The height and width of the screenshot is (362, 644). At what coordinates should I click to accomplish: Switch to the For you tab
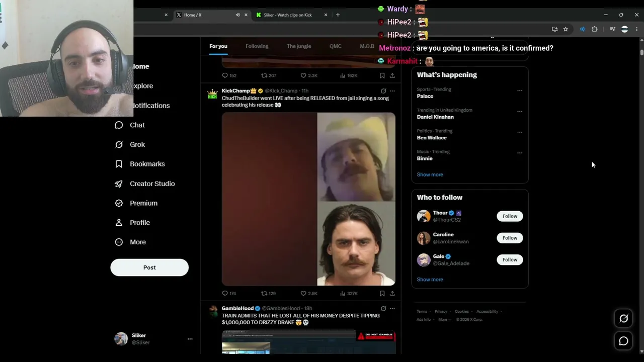coord(218,46)
